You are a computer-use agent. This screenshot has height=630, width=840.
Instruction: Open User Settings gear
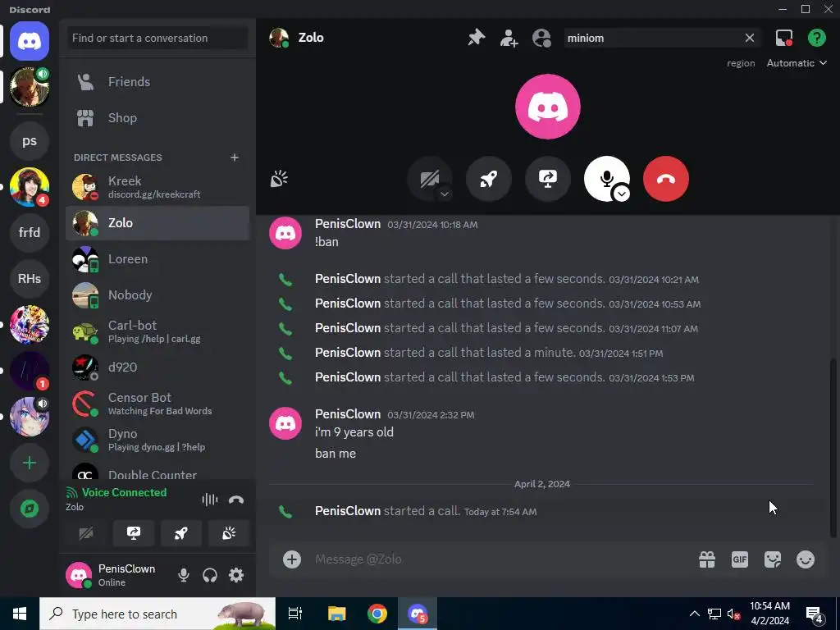pos(236,575)
